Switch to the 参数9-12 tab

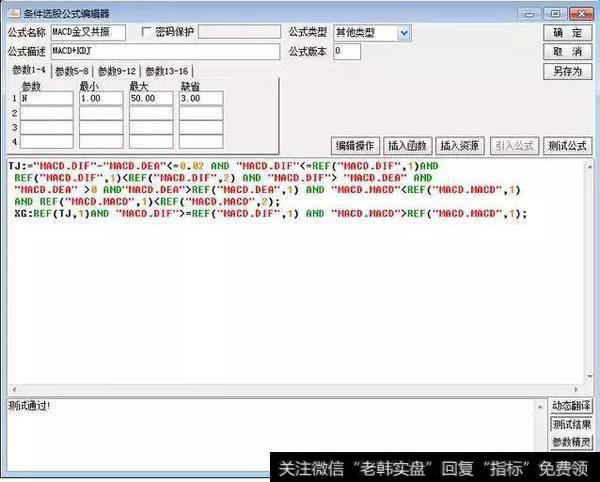pyautogui.click(x=117, y=71)
